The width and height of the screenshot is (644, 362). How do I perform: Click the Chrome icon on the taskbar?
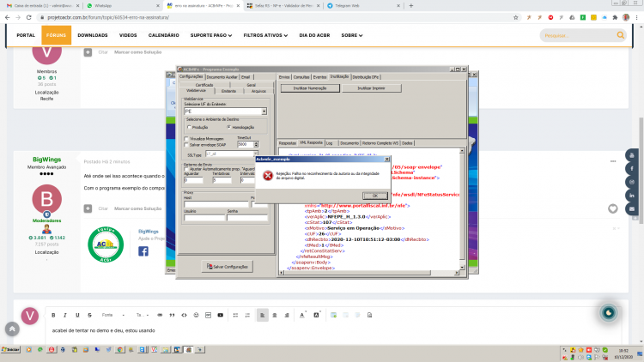[119, 350]
